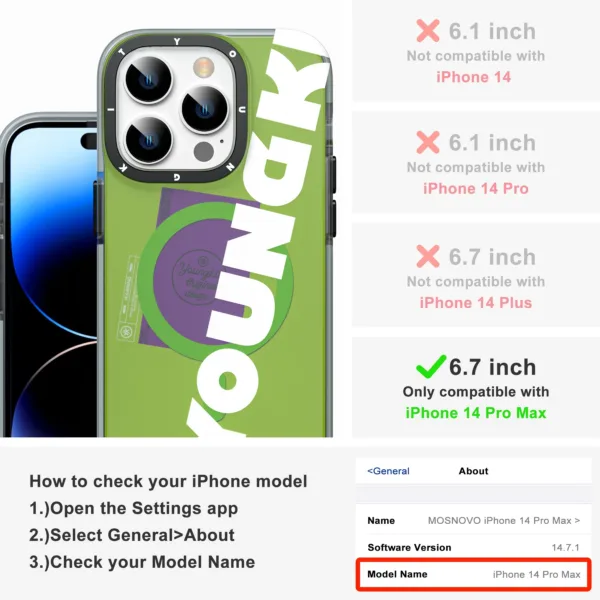
Task: Click the top-left camera lens
Action: [x=148, y=80]
